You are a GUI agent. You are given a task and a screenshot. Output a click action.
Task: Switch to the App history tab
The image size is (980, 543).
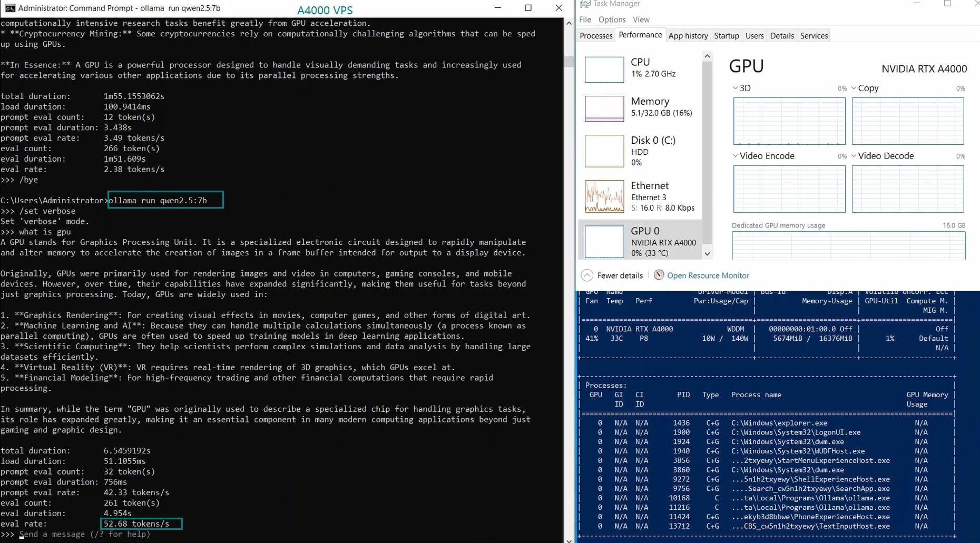click(x=688, y=36)
